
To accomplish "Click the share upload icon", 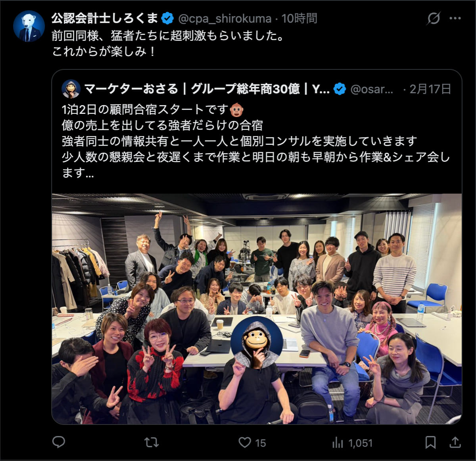I will point(455,442).
